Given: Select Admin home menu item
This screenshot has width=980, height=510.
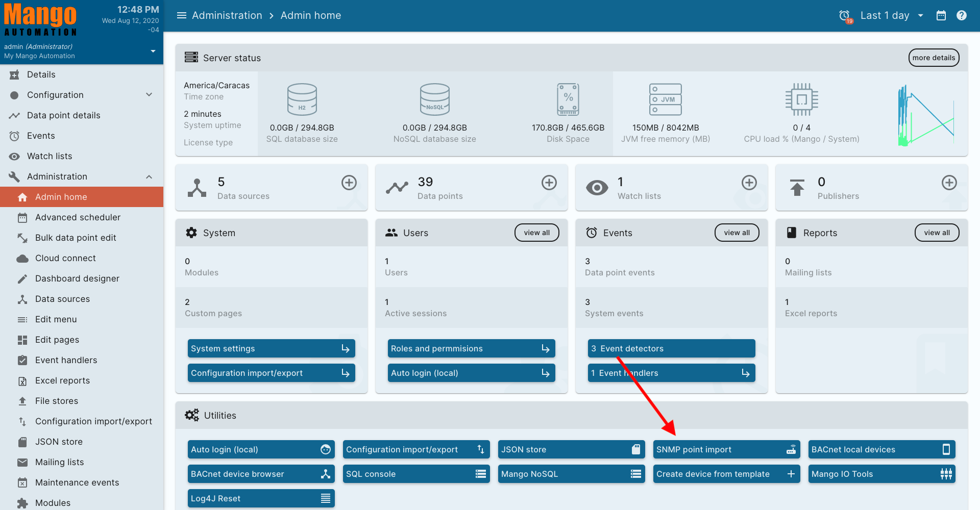Looking at the screenshot, I should 82,197.
